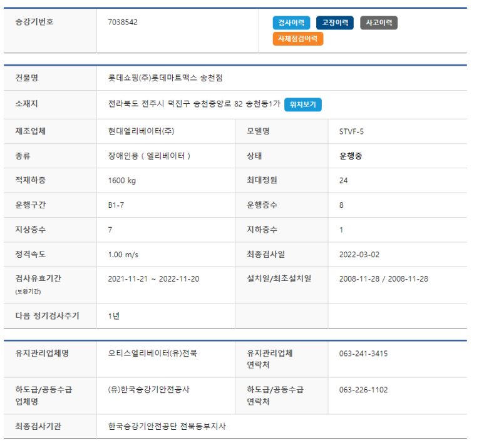The width and height of the screenshot is (484, 448).
Task: Click the 위치보기 location view button
Action: [x=303, y=104]
